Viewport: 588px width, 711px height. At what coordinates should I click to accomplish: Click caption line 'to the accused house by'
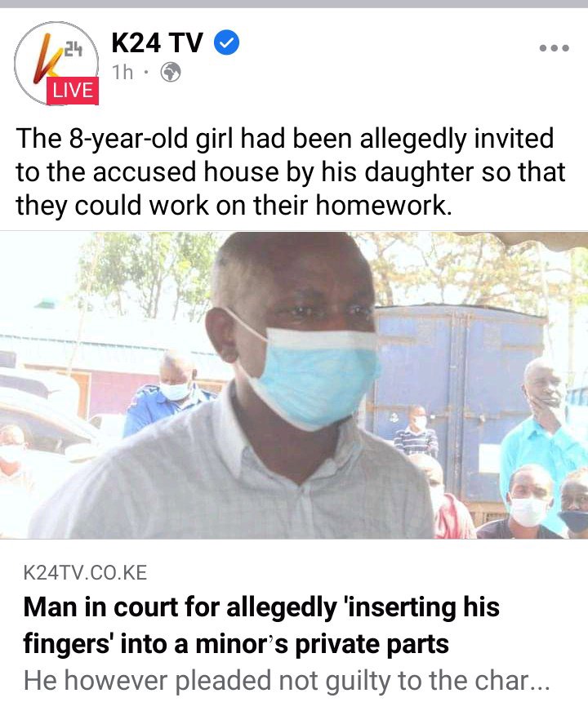[291, 172]
